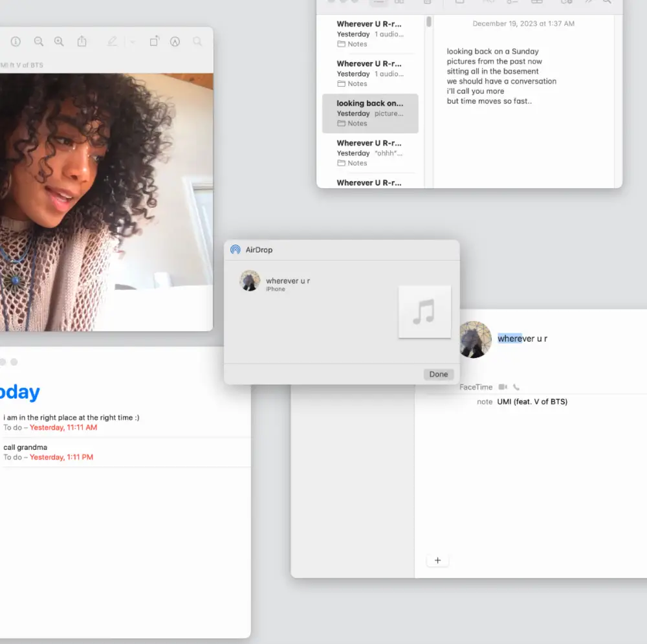Image resolution: width=647 pixels, height=644 pixels.
Task: Rotate the image in Preview
Action: (x=154, y=41)
